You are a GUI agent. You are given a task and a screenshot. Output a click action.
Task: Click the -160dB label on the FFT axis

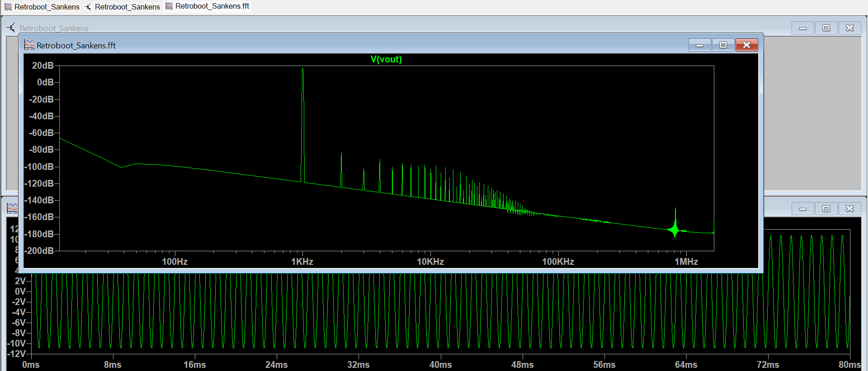39,217
